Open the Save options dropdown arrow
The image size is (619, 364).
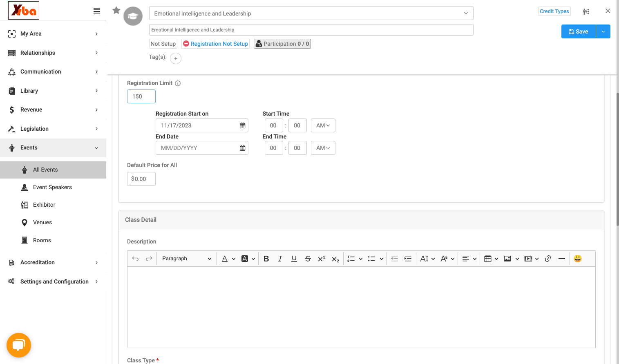coord(603,31)
